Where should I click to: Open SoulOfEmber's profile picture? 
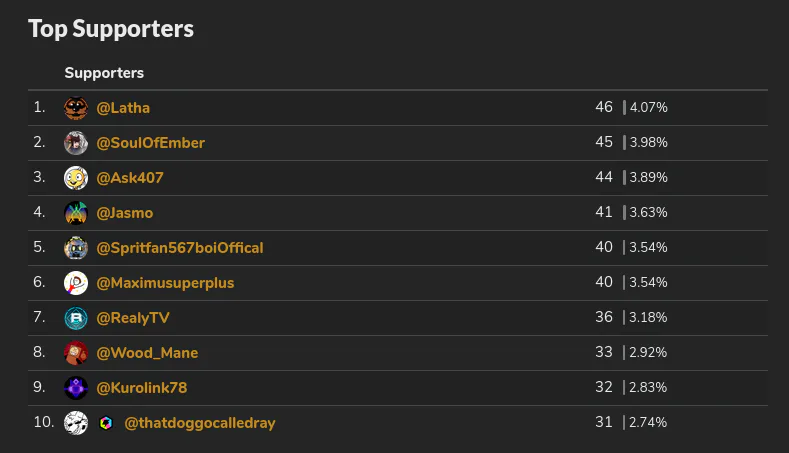coord(76,143)
